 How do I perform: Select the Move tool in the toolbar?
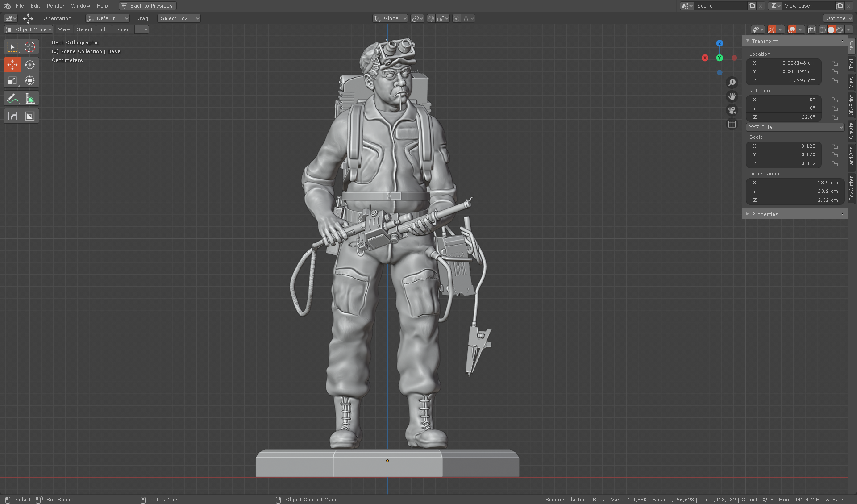click(x=12, y=64)
